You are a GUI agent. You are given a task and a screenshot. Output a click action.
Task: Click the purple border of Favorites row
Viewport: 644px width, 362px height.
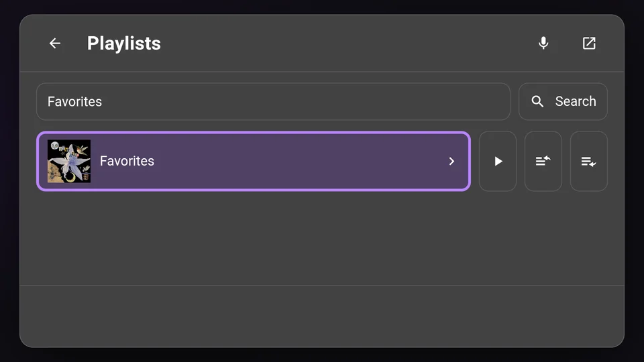click(x=254, y=132)
